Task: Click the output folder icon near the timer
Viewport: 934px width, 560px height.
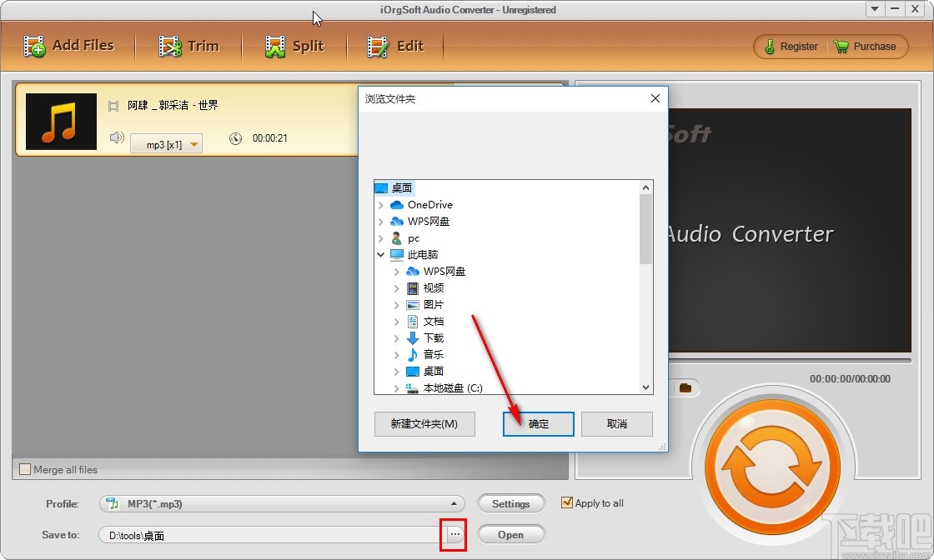Action: coord(686,387)
